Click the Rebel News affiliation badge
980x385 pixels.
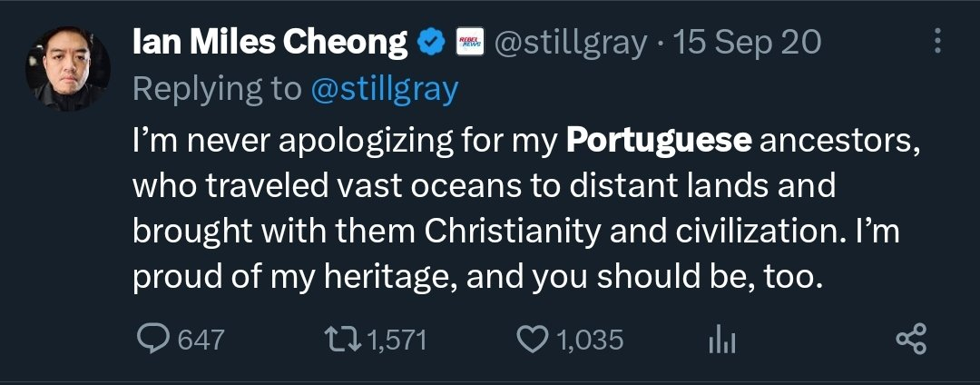467,41
